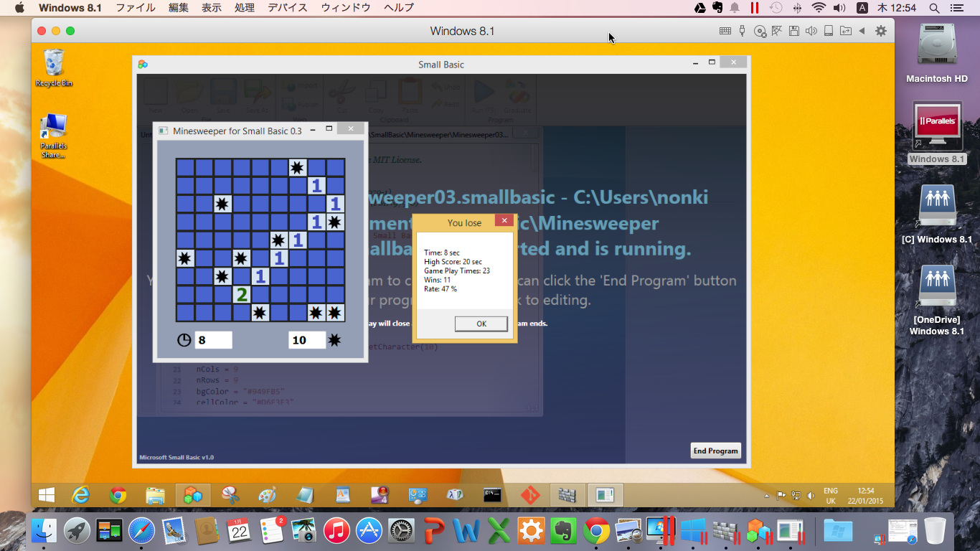Open the 編集 menu

click(179, 8)
